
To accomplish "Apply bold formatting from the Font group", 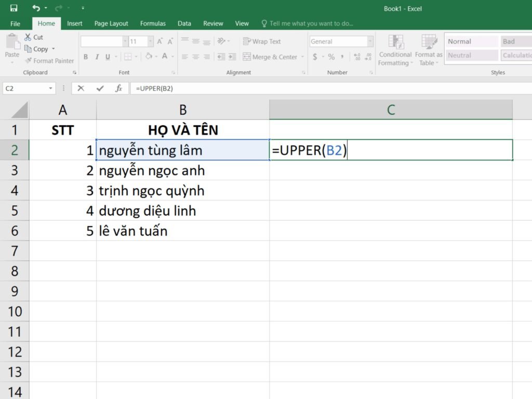I will tap(86, 57).
